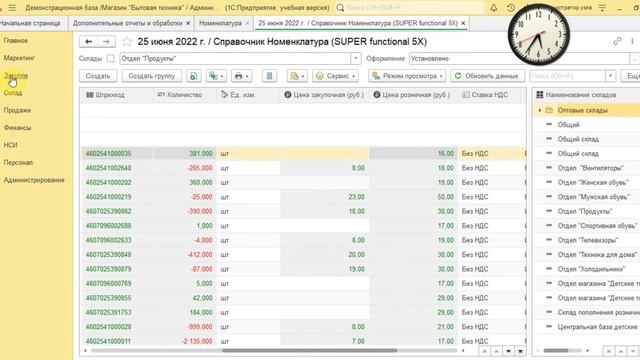
Task: Go back with the left arrow
Action: 89,42
